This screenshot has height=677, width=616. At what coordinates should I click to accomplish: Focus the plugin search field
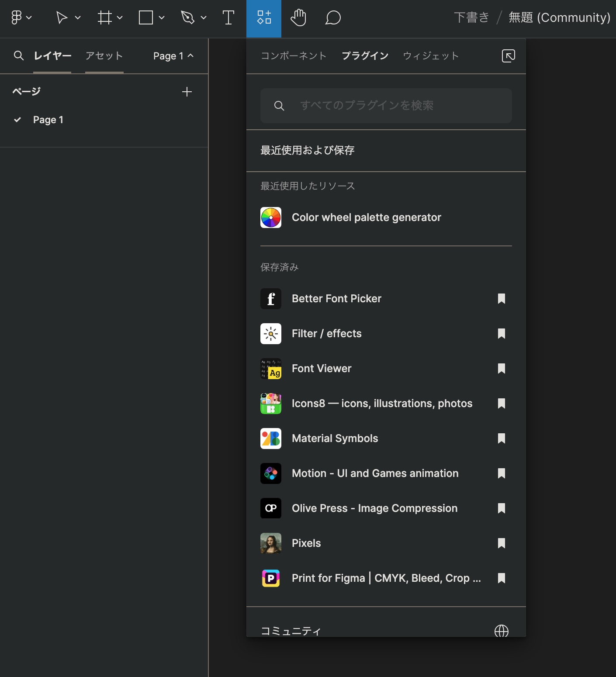pos(386,106)
